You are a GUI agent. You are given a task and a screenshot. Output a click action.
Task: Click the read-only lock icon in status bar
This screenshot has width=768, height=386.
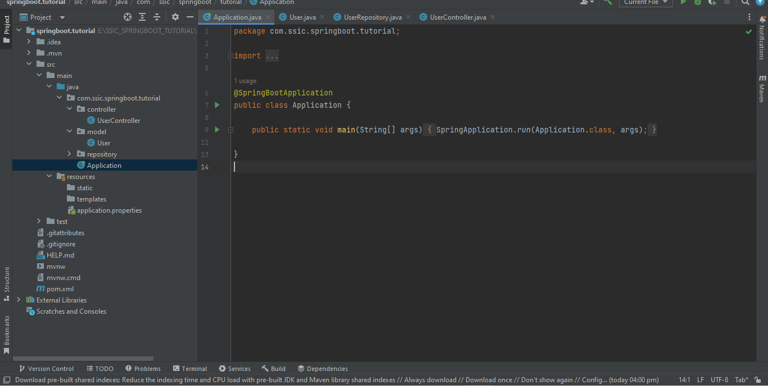[x=758, y=380]
